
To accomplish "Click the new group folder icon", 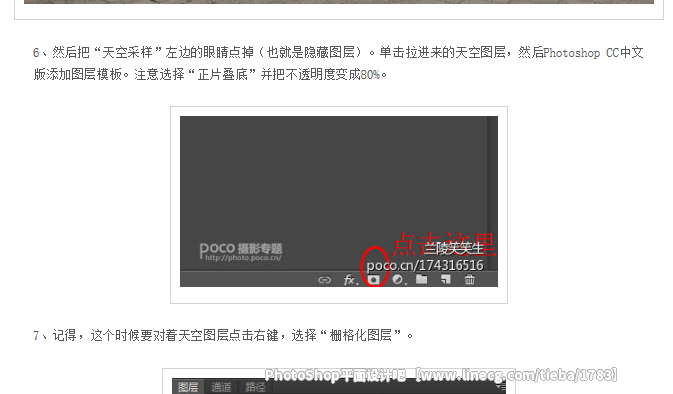I will 421,279.
